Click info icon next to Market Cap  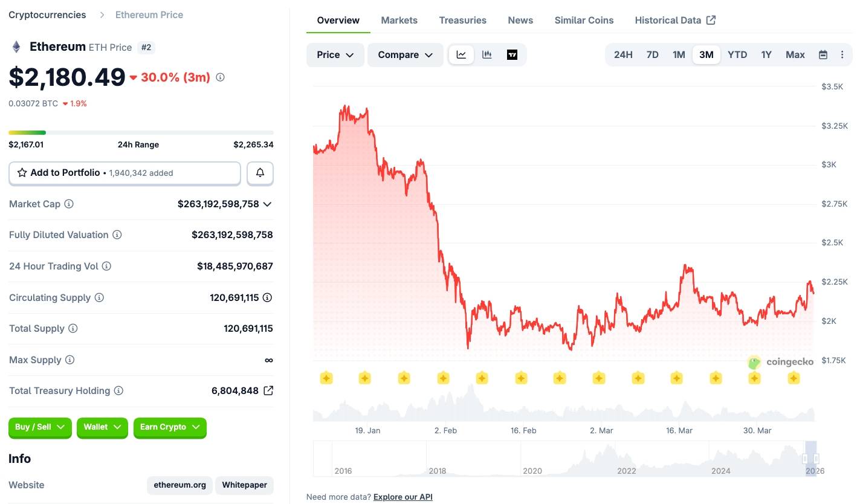69,204
